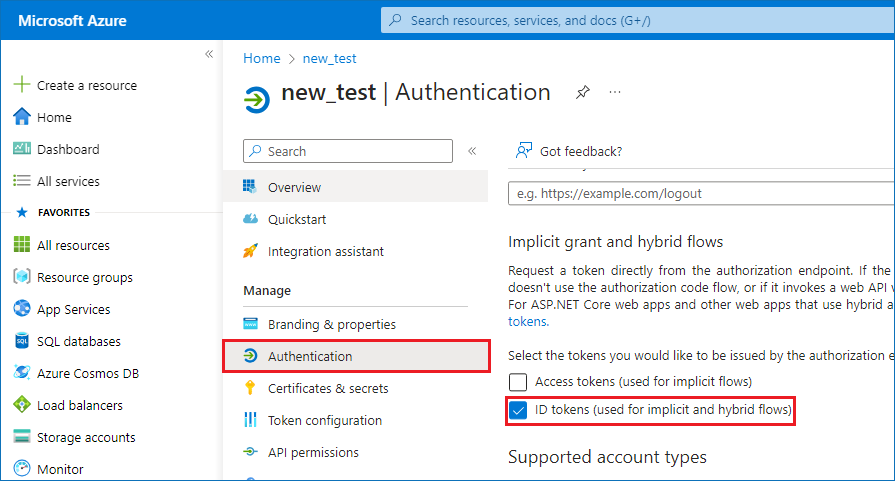The image size is (895, 481).
Task: Open new_test breadcrumb link
Action: coord(329,58)
